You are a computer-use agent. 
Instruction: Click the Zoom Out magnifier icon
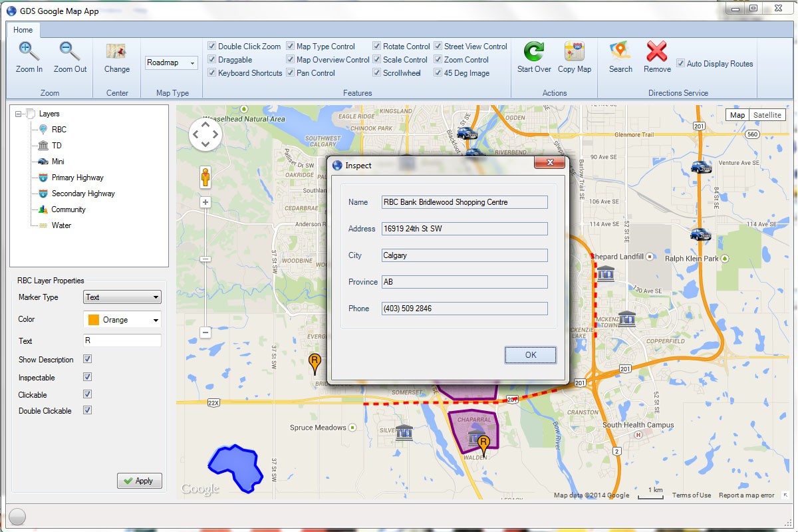click(70, 51)
